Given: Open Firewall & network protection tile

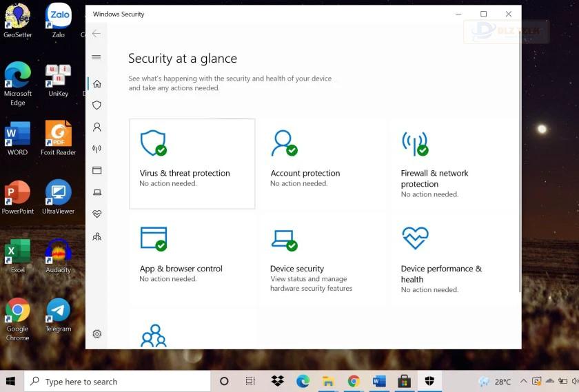Looking at the screenshot, I should pyautogui.click(x=453, y=163).
